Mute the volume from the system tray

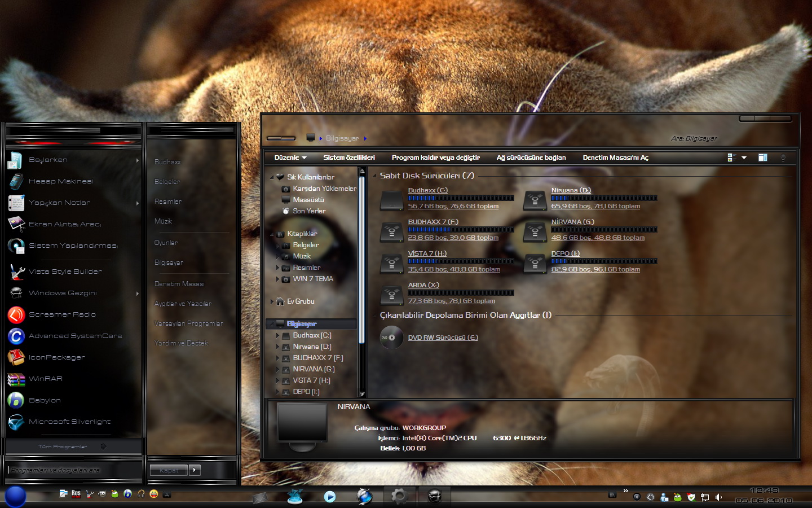tap(719, 497)
